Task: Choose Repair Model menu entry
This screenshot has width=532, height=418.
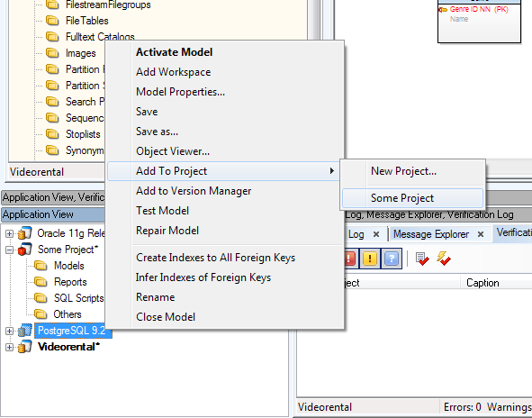Action: [225, 231]
